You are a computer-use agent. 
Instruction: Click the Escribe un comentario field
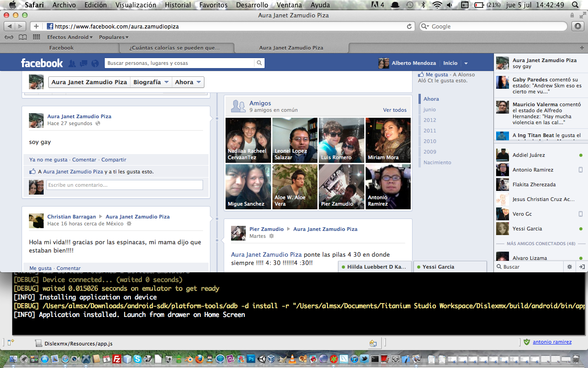tap(124, 185)
